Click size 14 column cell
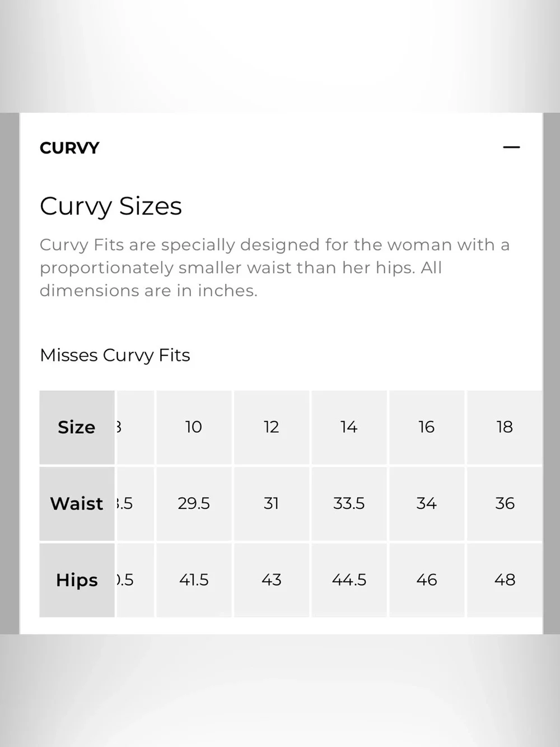The width and height of the screenshot is (560, 747). tap(349, 427)
